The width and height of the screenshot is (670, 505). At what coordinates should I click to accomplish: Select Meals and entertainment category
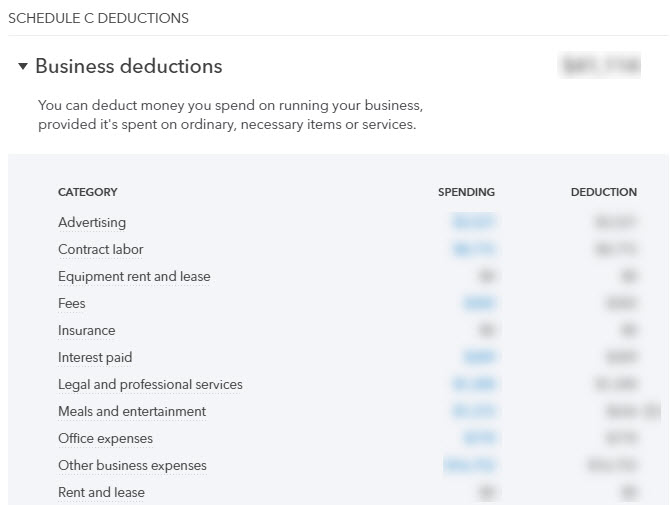tap(132, 411)
